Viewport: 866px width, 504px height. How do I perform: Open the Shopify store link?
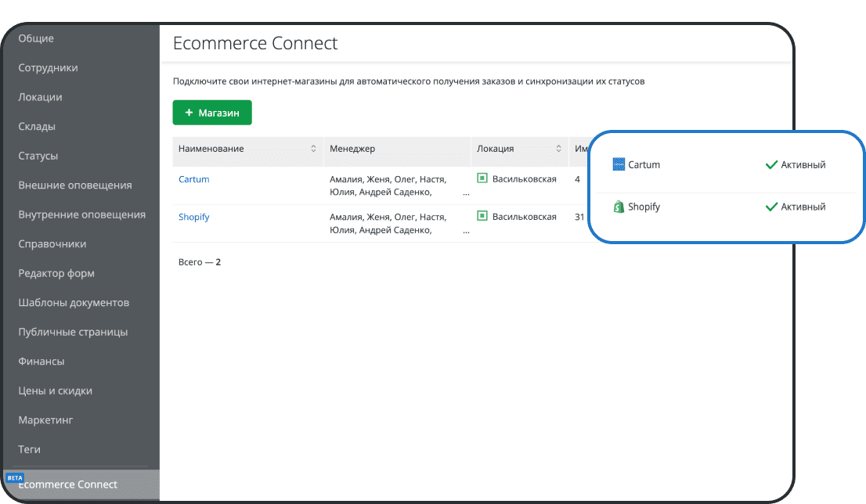(193, 217)
